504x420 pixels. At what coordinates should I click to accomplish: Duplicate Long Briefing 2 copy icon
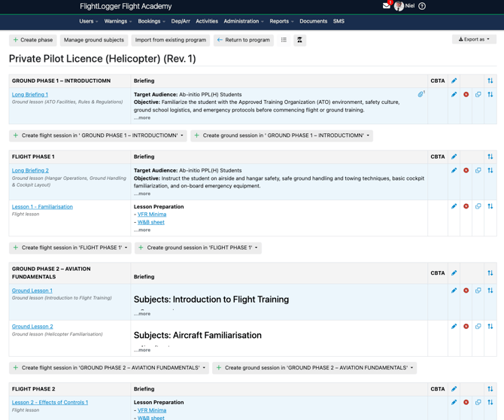pyautogui.click(x=478, y=170)
